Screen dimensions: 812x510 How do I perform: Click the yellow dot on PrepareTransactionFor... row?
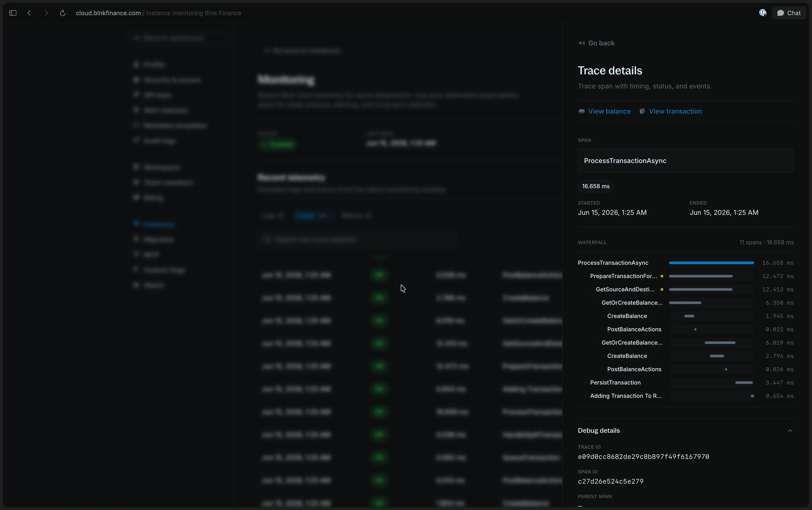point(662,276)
